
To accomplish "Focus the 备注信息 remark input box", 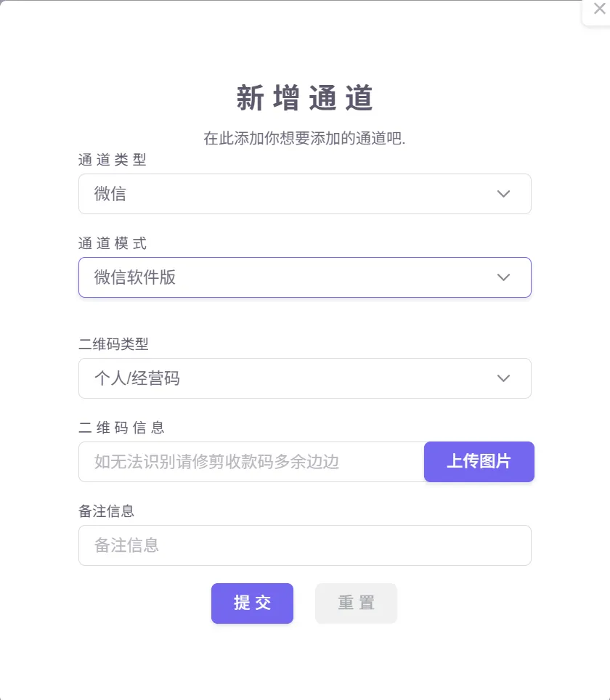I will pyautogui.click(x=304, y=545).
